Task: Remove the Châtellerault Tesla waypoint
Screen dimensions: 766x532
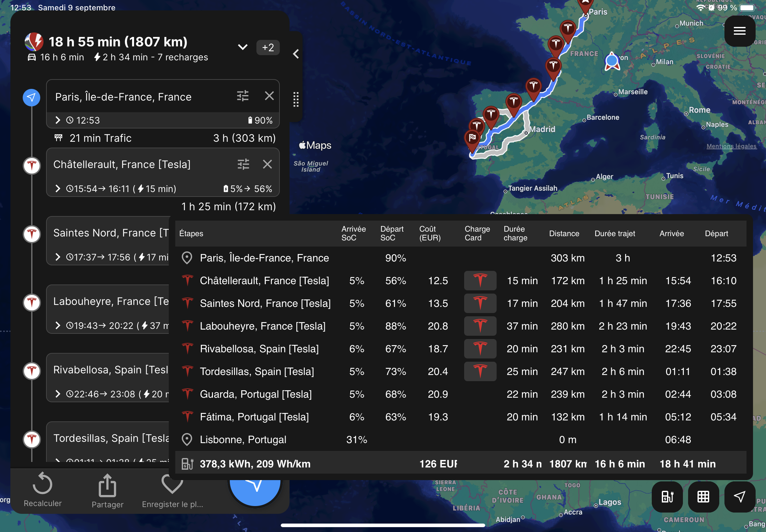Action: [x=267, y=164]
